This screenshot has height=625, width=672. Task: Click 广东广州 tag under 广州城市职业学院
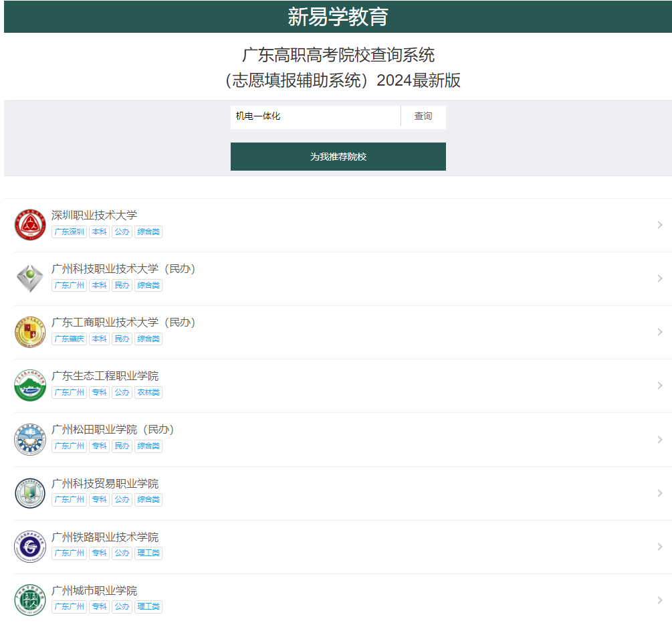(x=70, y=607)
